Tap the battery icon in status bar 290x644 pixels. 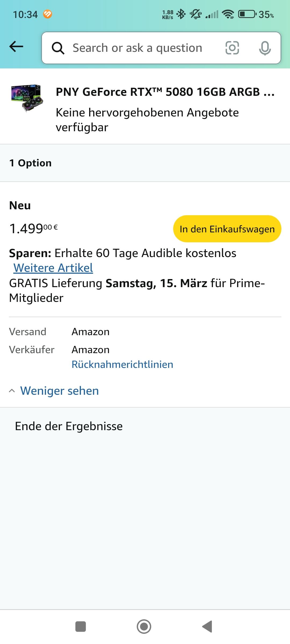click(x=247, y=14)
